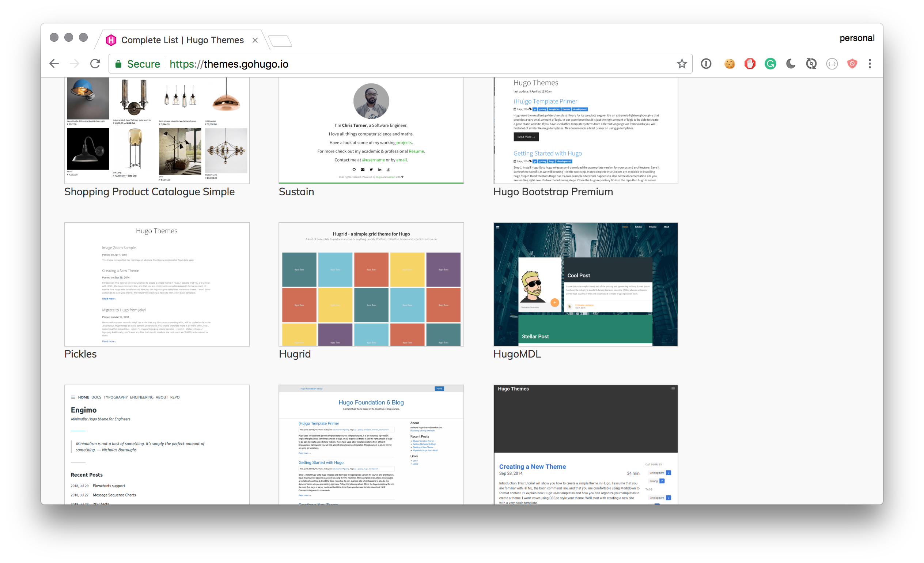Image resolution: width=924 pixels, height=563 pixels.
Task: Click the Hugo Foundation 6 Blog preview
Action: click(371, 445)
